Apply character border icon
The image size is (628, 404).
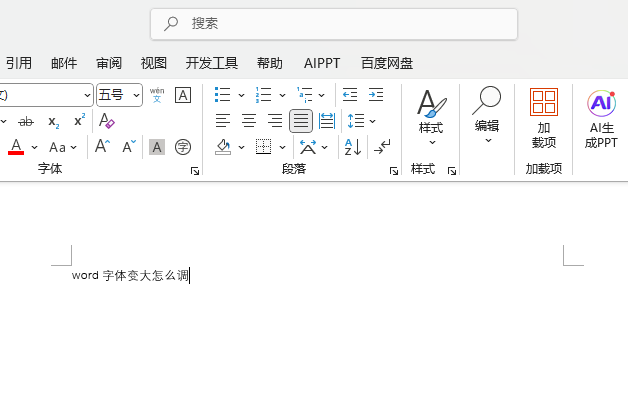pos(183,95)
